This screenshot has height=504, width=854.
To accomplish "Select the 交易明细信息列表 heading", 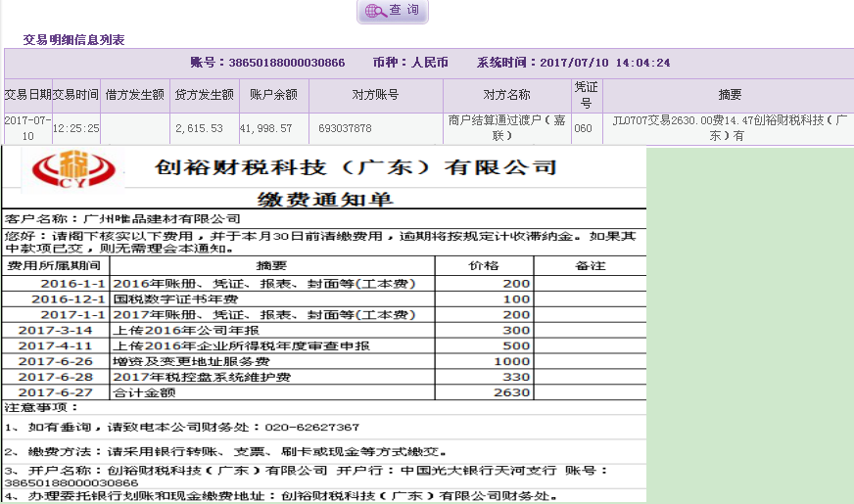I will tap(73, 40).
